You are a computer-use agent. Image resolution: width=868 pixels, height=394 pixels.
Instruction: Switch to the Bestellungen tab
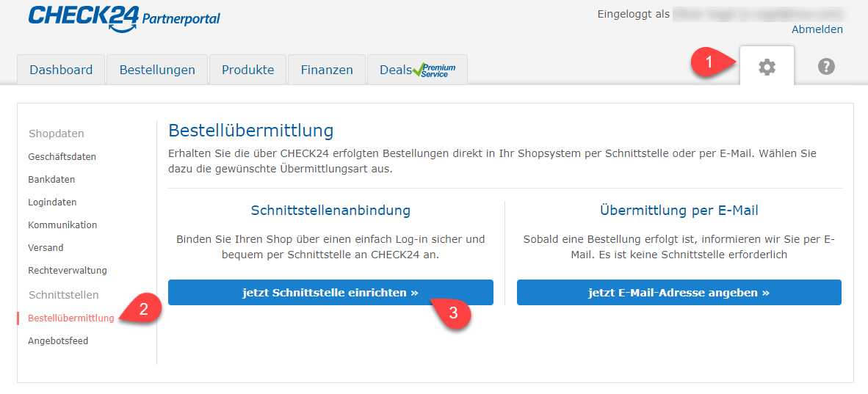pos(157,70)
